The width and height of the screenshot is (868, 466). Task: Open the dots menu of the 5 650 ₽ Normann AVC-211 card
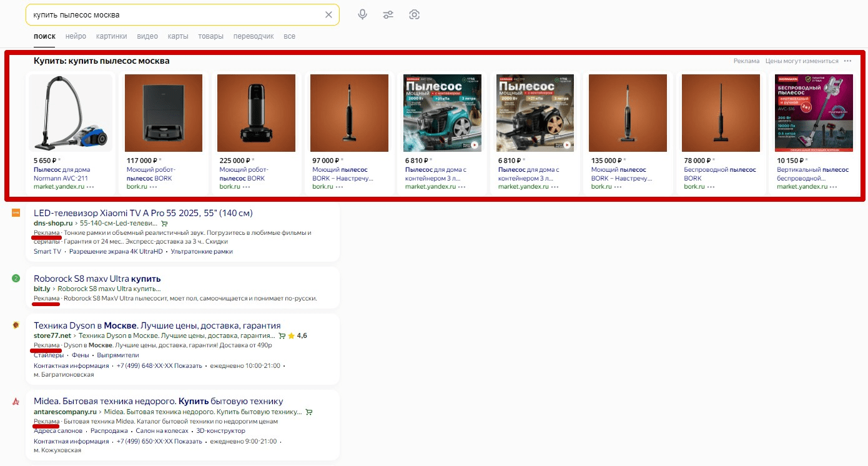pyautogui.click(x=91, y=187)
